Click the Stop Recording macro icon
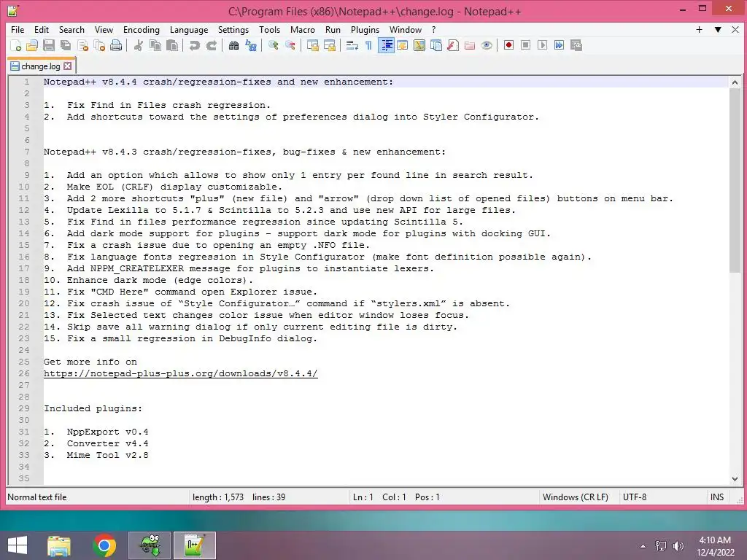The image size is (747, 560). (x=525, y=45)
